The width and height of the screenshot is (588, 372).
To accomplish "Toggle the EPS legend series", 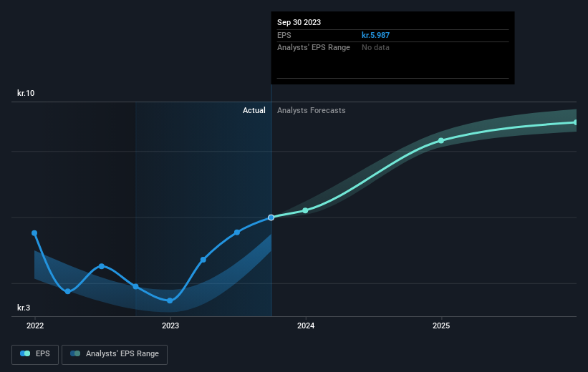I will click(x=35, y=354).
